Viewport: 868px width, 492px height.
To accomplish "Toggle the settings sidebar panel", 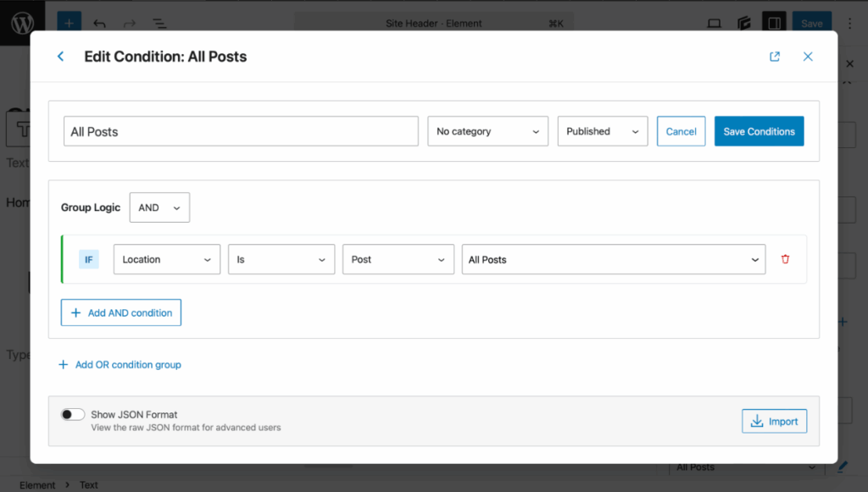I will click(774, 23).
